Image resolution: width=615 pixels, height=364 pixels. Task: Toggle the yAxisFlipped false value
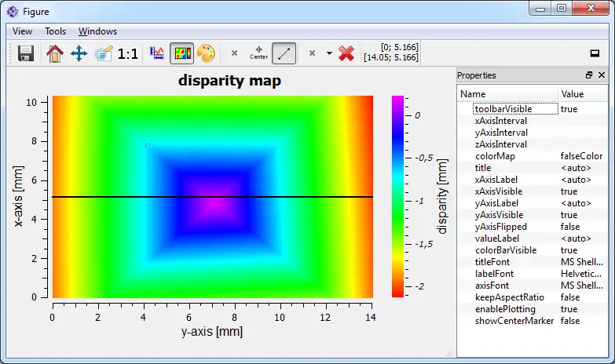(570, 227)
